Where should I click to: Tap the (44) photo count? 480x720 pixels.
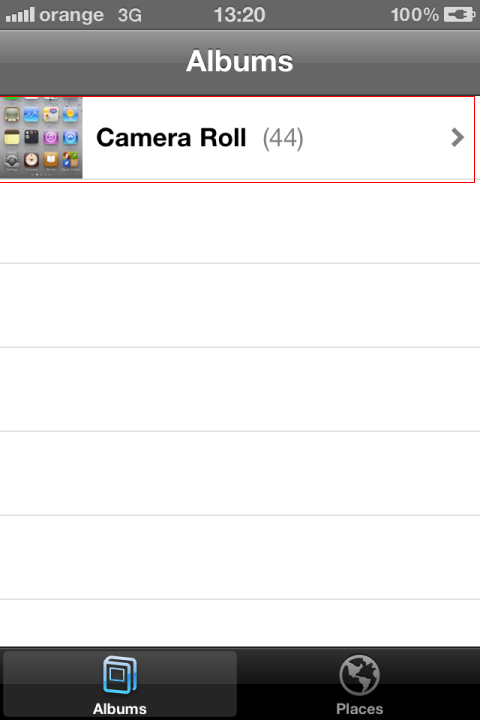click(283, 138)
